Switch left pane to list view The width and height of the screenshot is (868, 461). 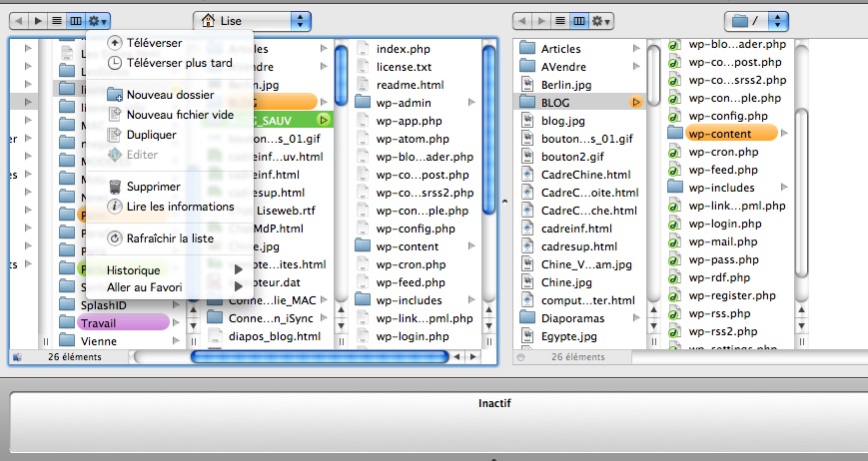[56, 20]
